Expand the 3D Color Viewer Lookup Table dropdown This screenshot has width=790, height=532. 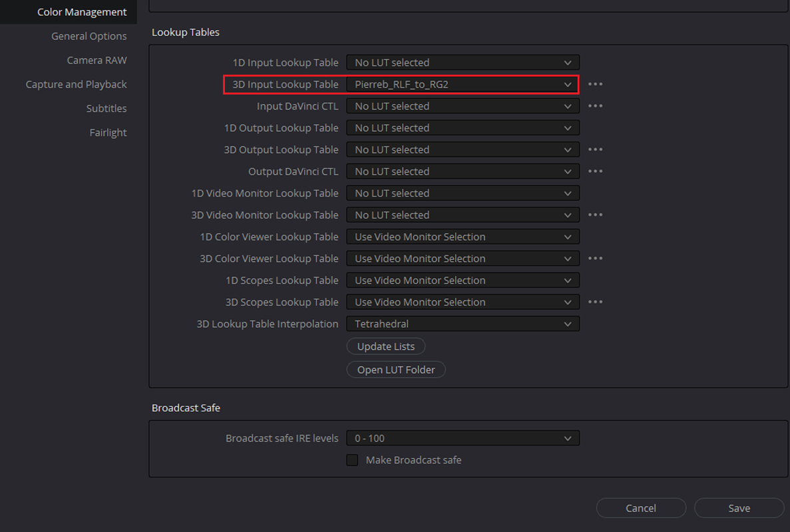pyautogui.click(x=463, y=259)
